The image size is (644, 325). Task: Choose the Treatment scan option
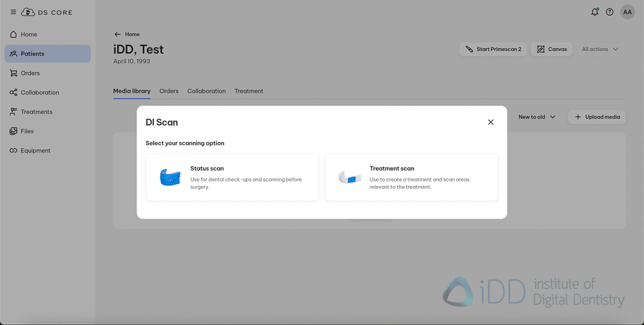pyautogui.click(x=412, y=177)
